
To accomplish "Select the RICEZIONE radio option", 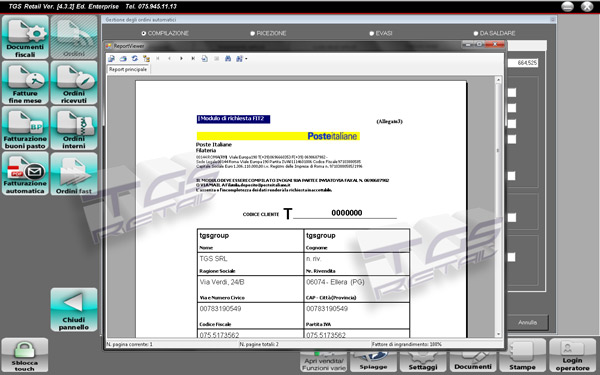I will (268, 33).
